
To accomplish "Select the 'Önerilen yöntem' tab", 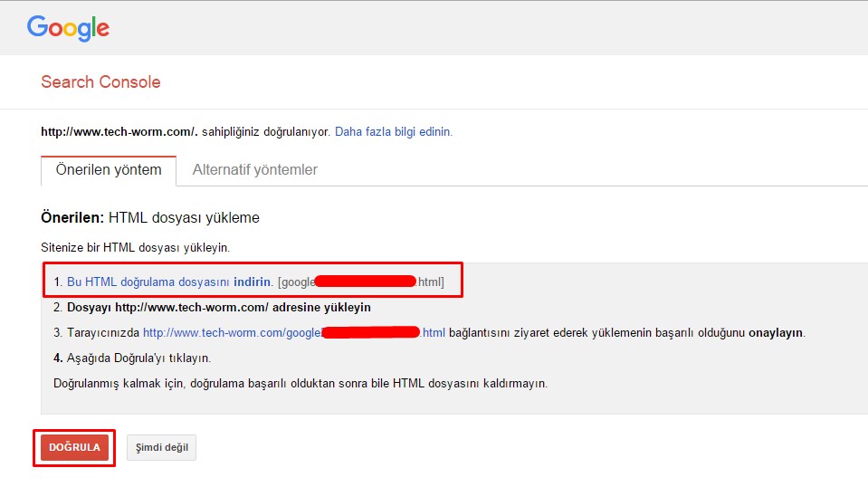I will point(109,169).
